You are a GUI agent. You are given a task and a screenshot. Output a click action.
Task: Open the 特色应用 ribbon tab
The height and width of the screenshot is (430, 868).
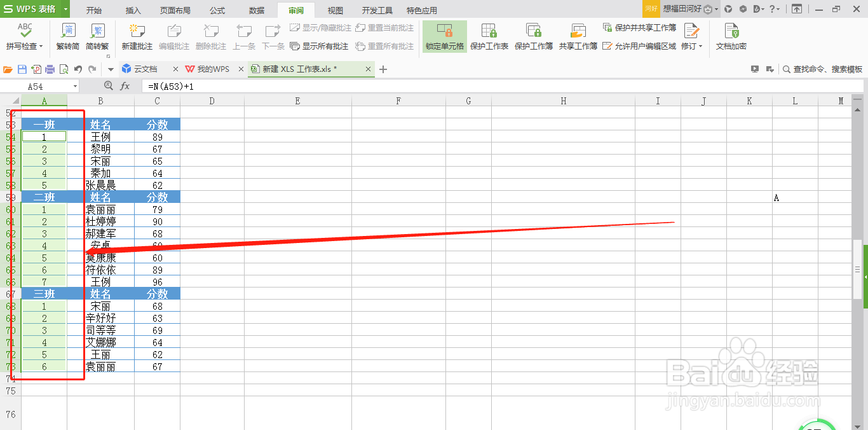tap(421, 10)
